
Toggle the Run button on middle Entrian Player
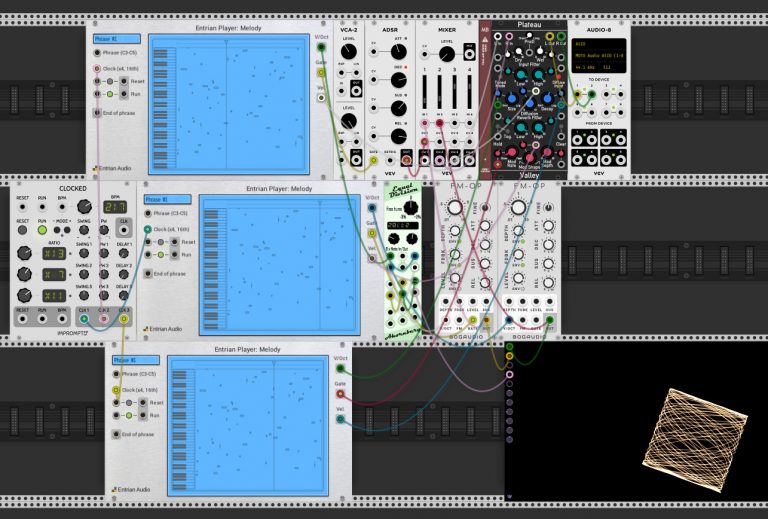click(161, 255)
